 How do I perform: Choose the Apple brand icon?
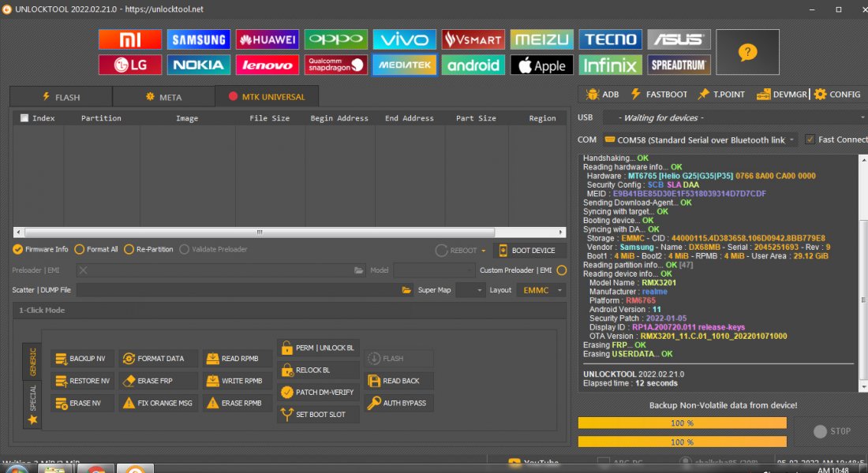tap(542, 65)
